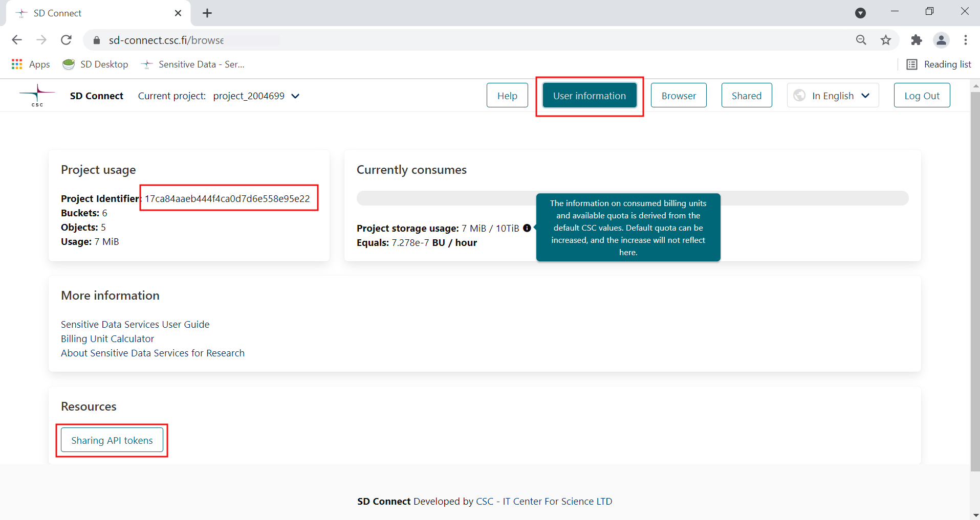Open the Sensitive Data bookmark

(x=193, y=64)
